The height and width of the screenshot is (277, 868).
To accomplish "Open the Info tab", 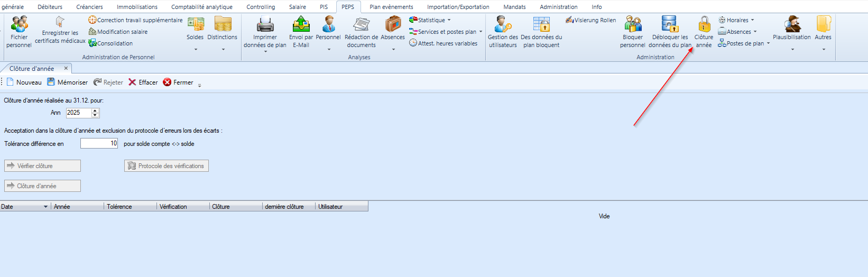I will click(597, 7).
